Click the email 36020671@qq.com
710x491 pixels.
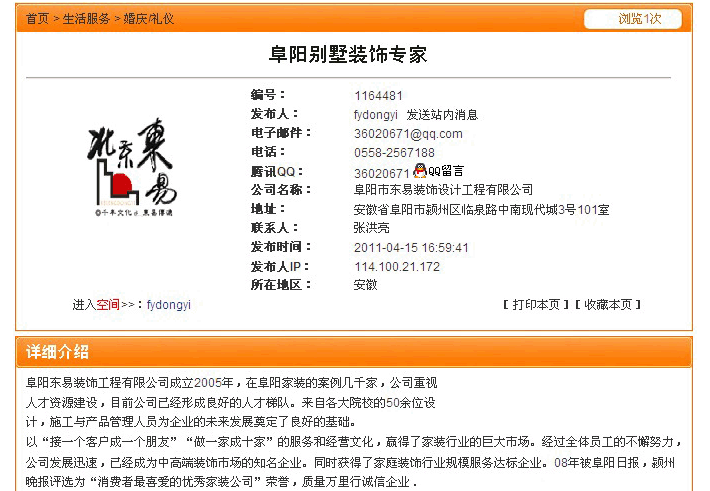pos(408,134)
